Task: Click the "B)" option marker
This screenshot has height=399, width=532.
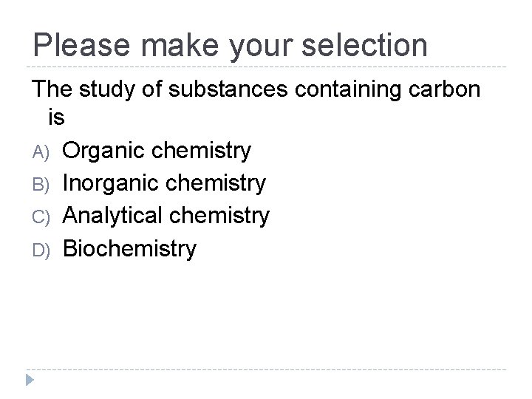Action: click(x=40, y=185)
